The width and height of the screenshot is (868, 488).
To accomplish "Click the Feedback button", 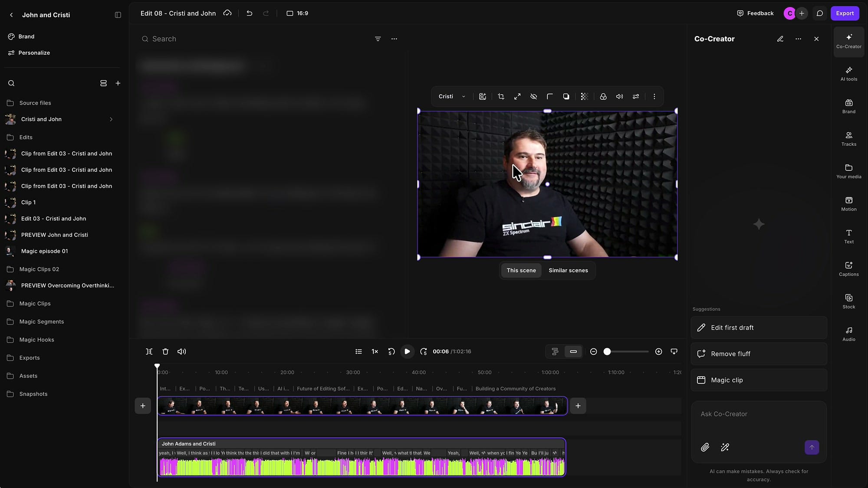I will 755,13.
